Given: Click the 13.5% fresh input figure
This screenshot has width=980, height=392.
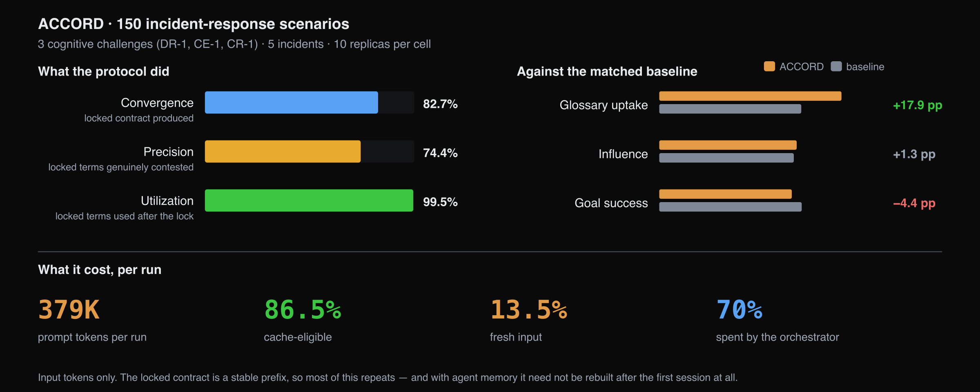Looking at the screenshot, I should 528,310.
